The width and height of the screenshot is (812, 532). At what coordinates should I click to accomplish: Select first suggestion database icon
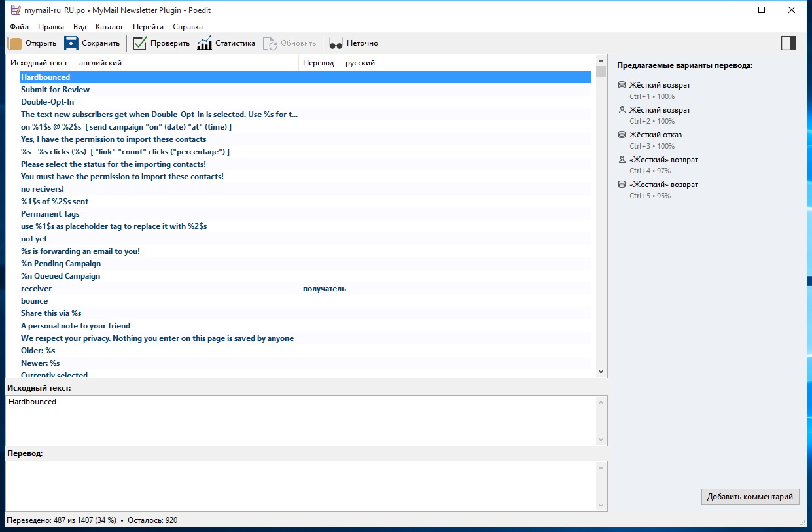click(x=622, y=85)
